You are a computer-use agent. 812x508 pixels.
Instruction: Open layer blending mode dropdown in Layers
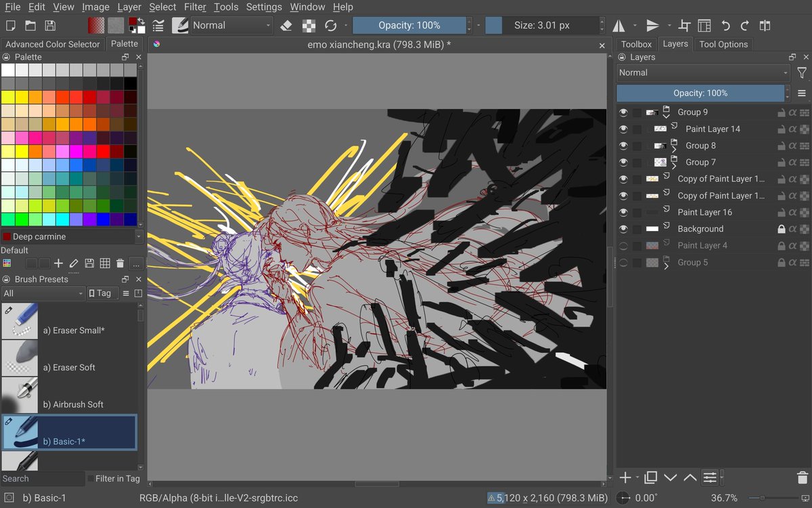pos(704,72)
